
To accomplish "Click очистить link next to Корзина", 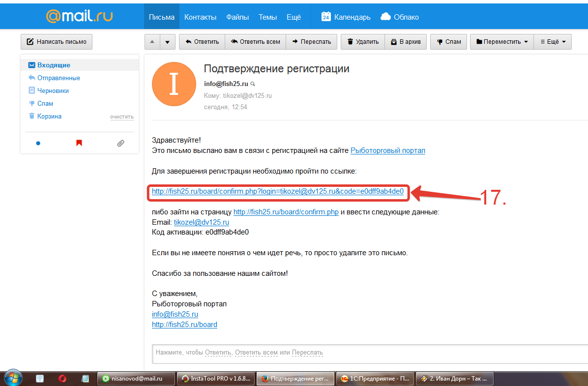I will pyautogui.click(x=121, y=117).
